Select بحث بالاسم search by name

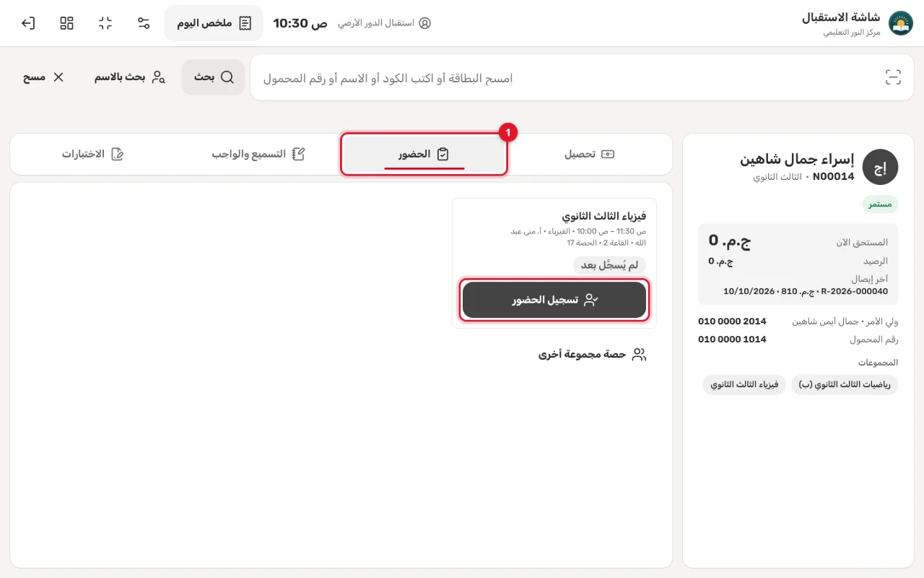pos(130,77)
